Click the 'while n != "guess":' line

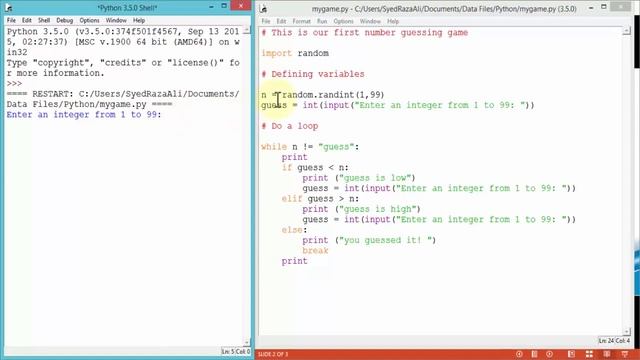pos(310,147)
